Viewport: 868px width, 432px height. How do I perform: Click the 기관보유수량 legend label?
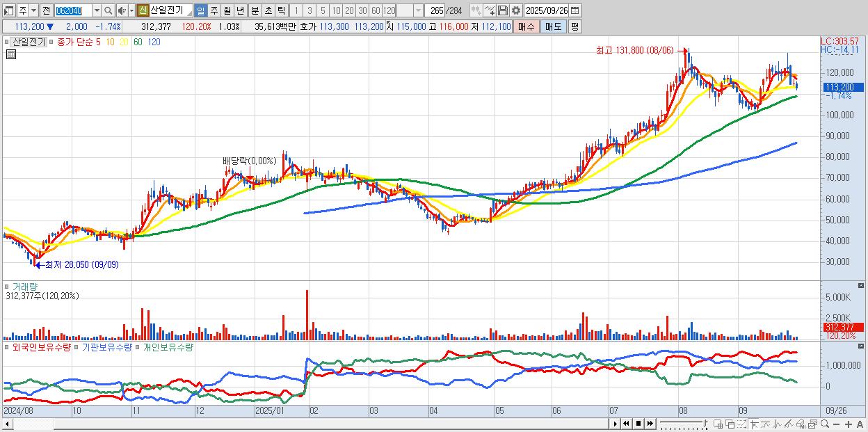pyautogui.click(x=107, y=346)
